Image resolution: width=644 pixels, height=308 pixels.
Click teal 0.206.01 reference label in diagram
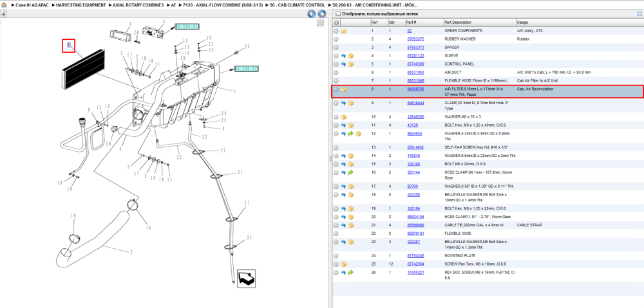point(187,26)
